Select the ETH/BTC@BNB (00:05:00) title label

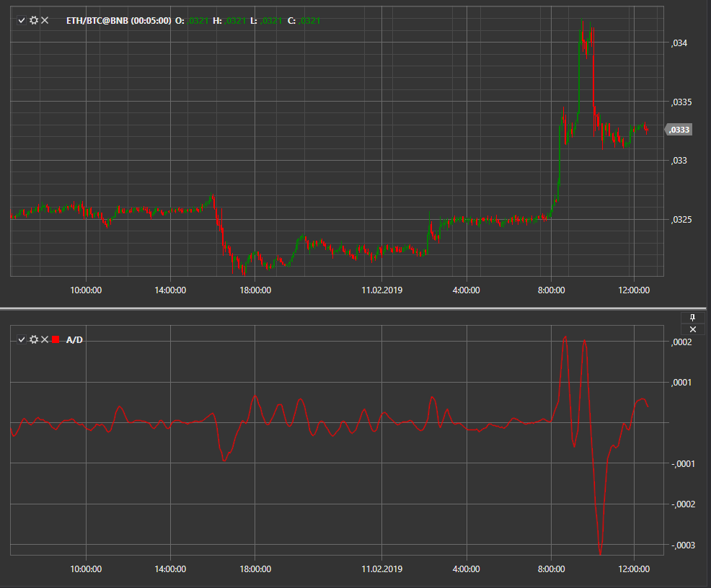[x=119, y=21]
